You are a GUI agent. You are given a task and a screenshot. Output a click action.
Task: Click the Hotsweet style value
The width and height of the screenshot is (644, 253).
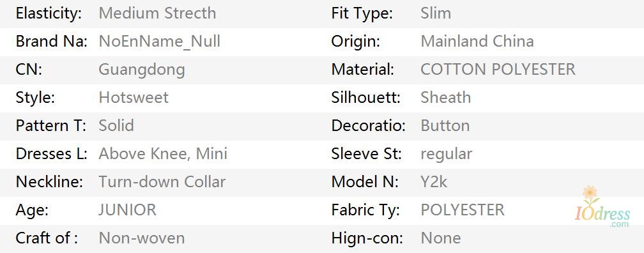(134, 97)
